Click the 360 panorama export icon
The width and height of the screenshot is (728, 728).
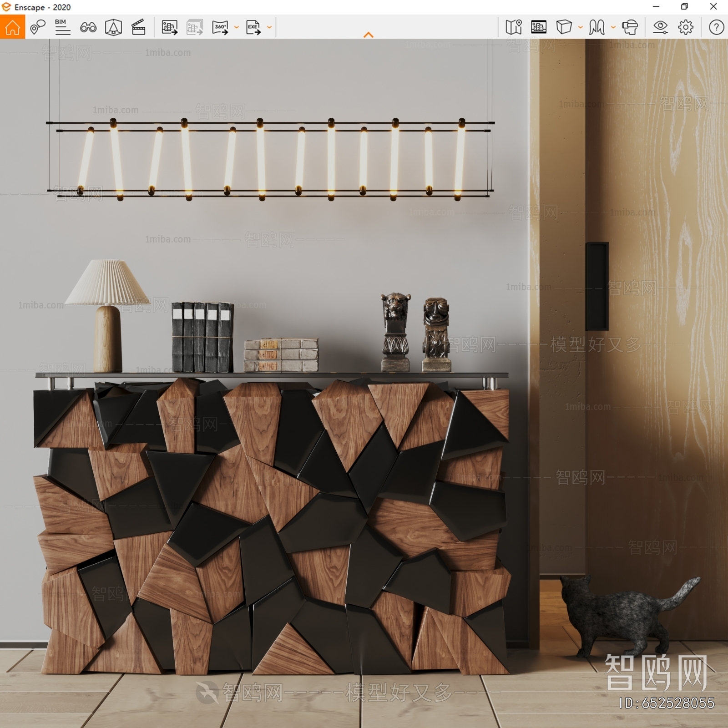[220, 27]
